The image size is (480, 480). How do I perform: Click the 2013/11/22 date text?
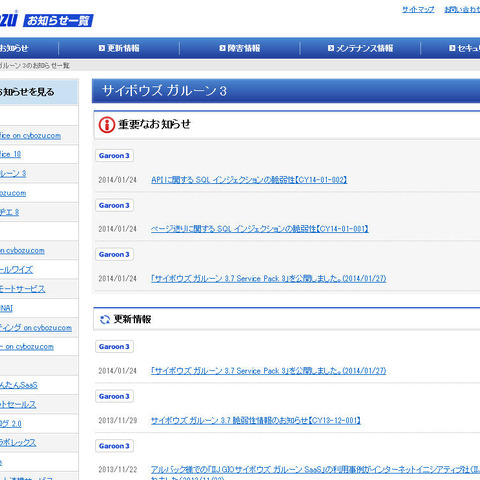tap(118, 470)
